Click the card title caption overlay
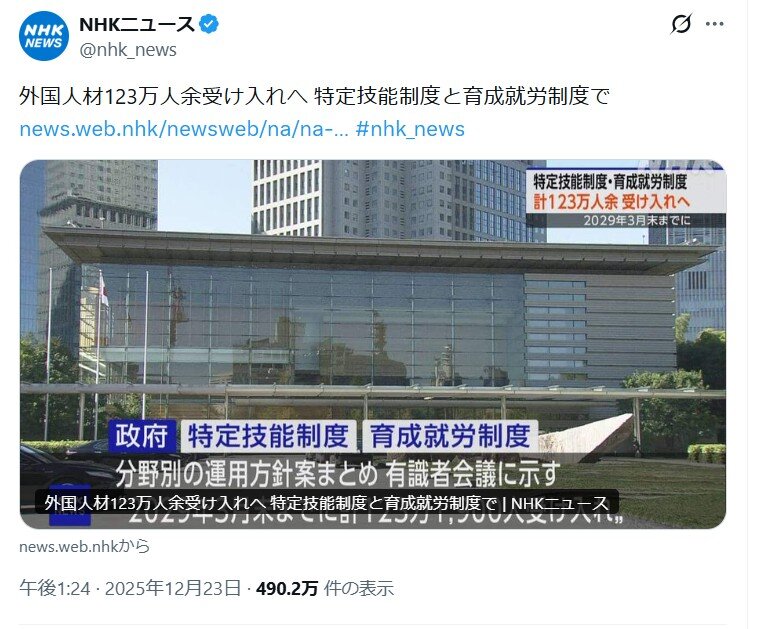The width and height of the screenshot is (760, 629). (327, 503)
